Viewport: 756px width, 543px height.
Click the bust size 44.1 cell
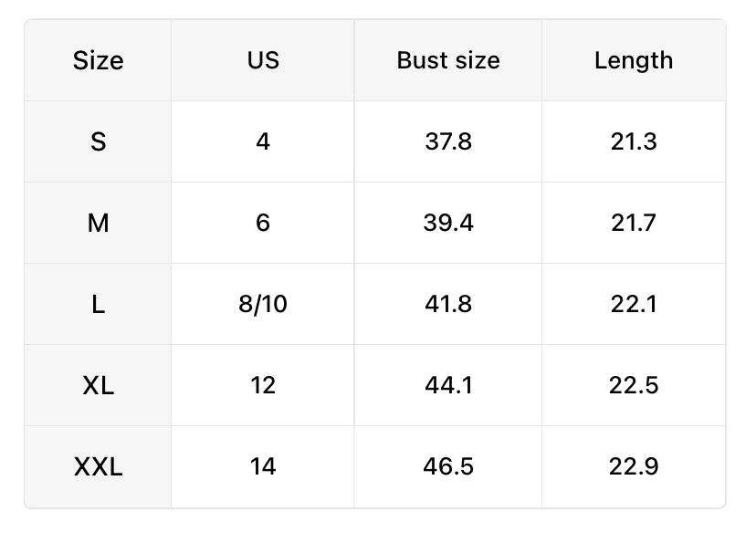point(448,385)
